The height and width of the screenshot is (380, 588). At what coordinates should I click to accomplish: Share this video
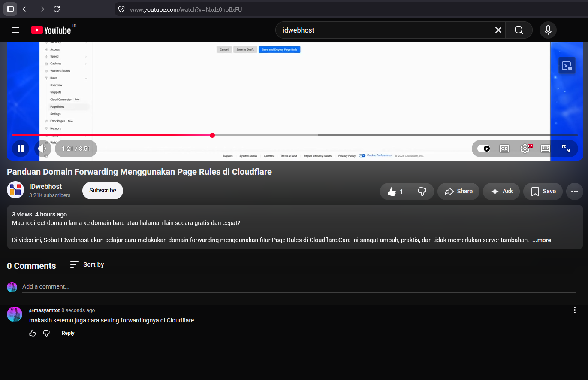[458, 192]
